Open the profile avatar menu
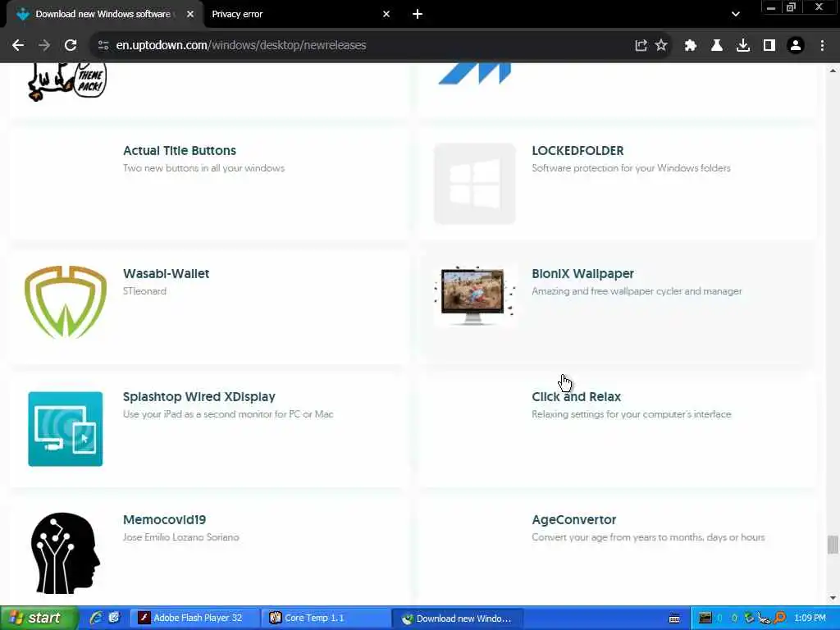840x630 pixels. [x=796, y=46]
